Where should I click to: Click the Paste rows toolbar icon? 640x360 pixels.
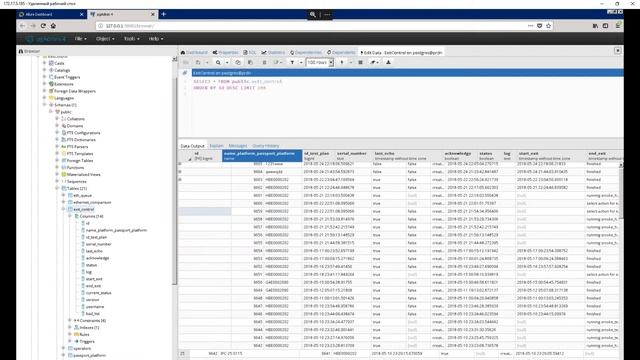250,62
